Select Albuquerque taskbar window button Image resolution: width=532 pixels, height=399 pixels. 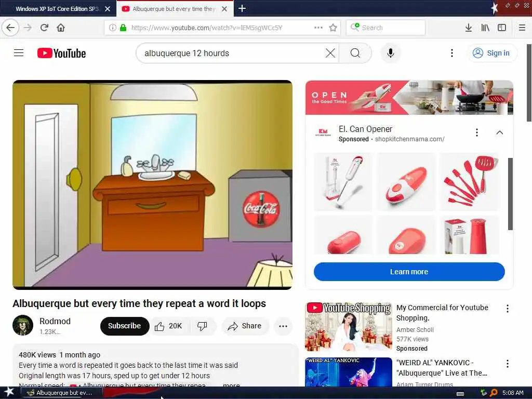(62, 393)
